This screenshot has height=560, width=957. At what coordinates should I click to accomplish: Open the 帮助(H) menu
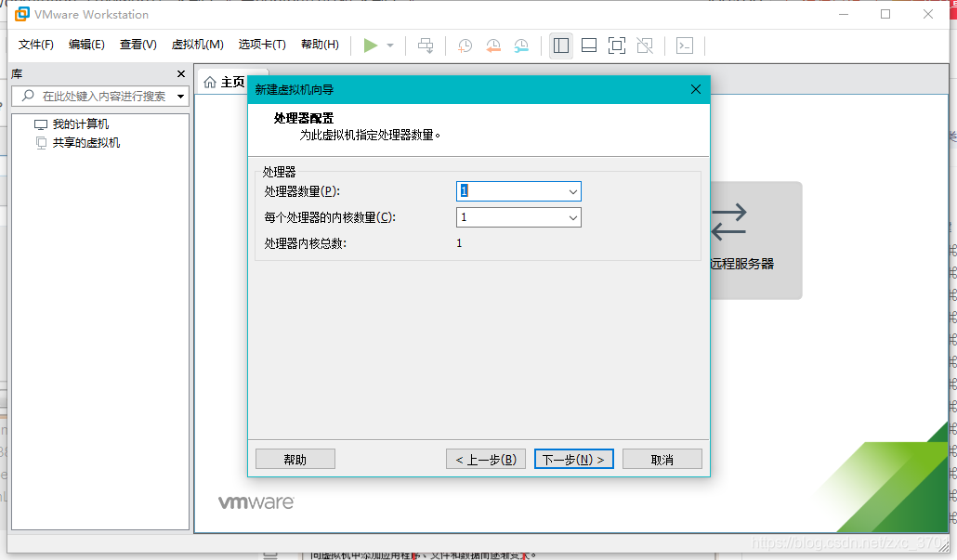pos(320,45)
